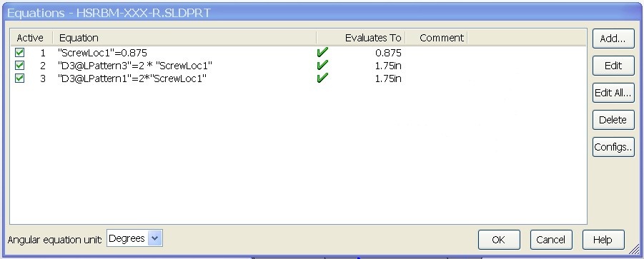The image size is (644, 259).
Task: Click the Equation column header
Action: [x=184, y=38]
